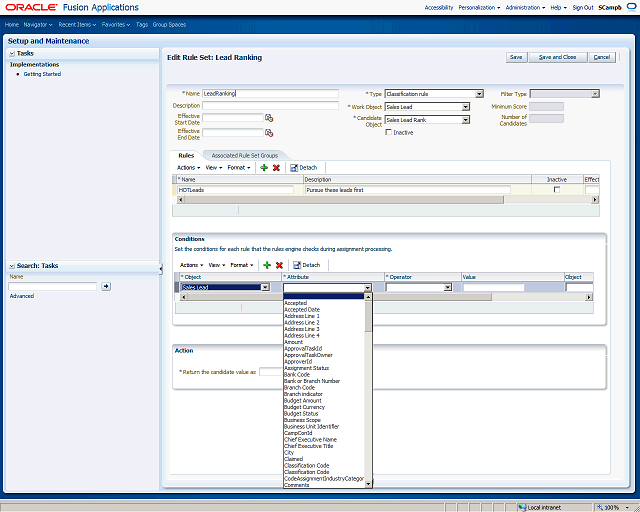Open Conditions table Actions menu
640x512 pixels.
[x=191, y=265]
